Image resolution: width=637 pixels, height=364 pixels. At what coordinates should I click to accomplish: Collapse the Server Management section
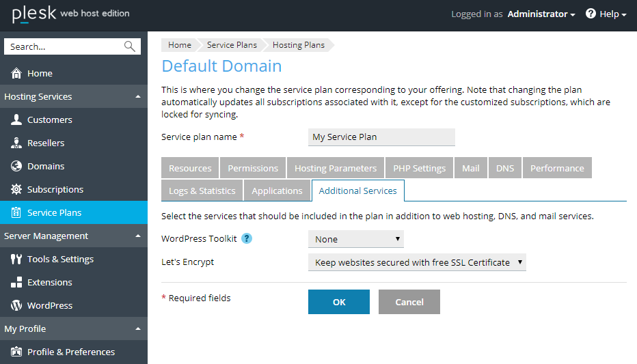click(138, 236)
